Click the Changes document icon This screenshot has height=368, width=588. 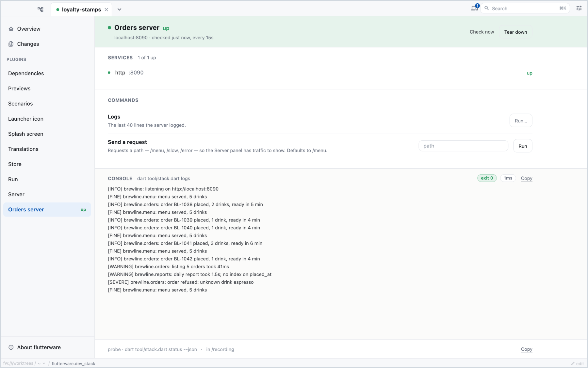11,44
